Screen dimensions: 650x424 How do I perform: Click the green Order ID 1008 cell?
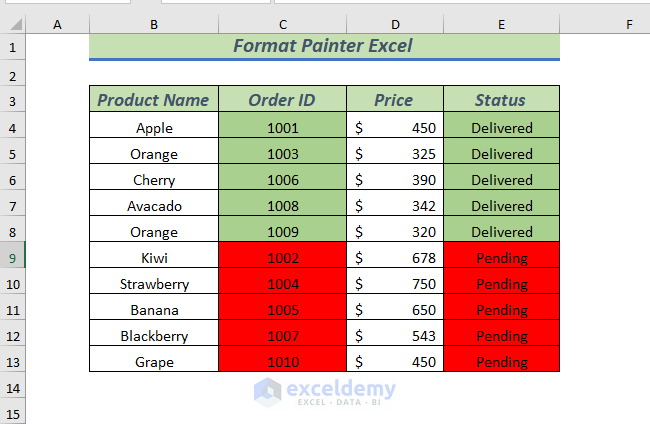pos(283,206)
